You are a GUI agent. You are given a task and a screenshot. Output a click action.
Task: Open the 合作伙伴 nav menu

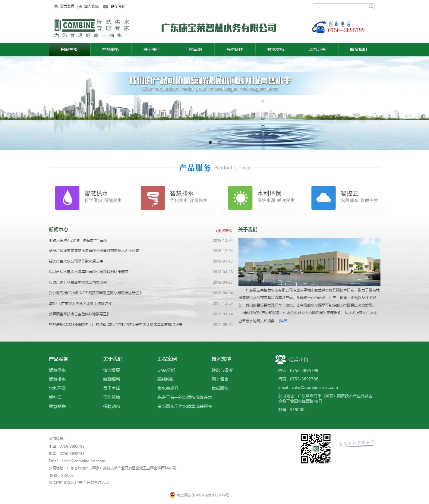[235, 49]
